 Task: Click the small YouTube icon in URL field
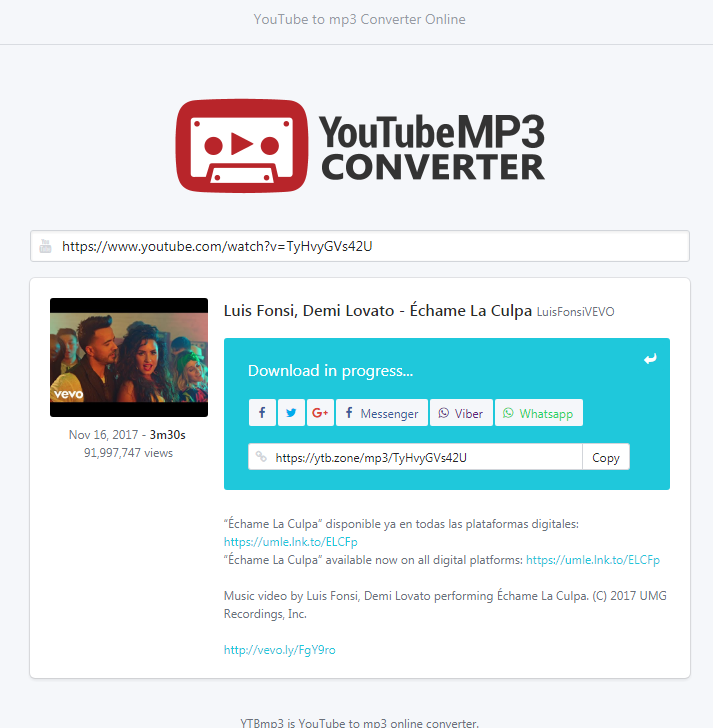[45, 246]
